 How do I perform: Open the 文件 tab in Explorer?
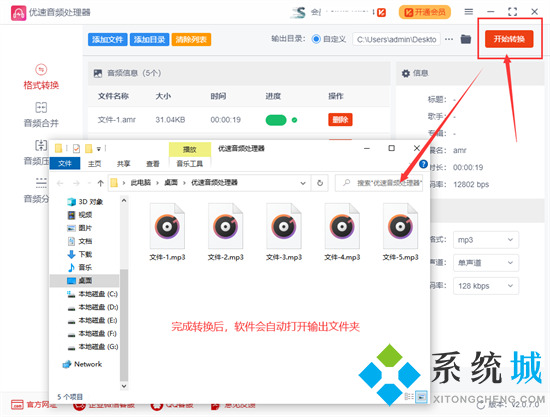(65, 163)
